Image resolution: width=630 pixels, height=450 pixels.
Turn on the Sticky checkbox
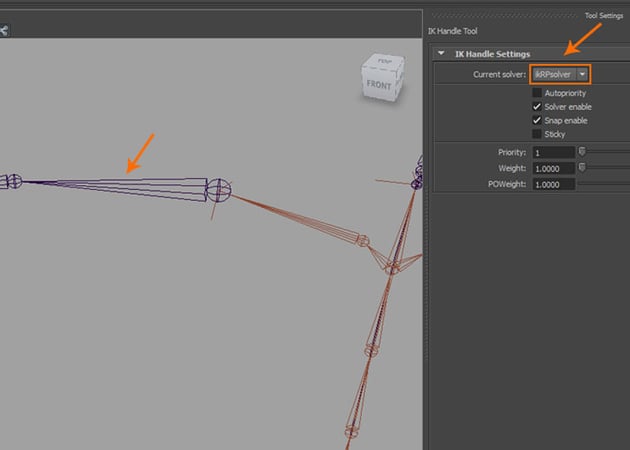[537, 134]
